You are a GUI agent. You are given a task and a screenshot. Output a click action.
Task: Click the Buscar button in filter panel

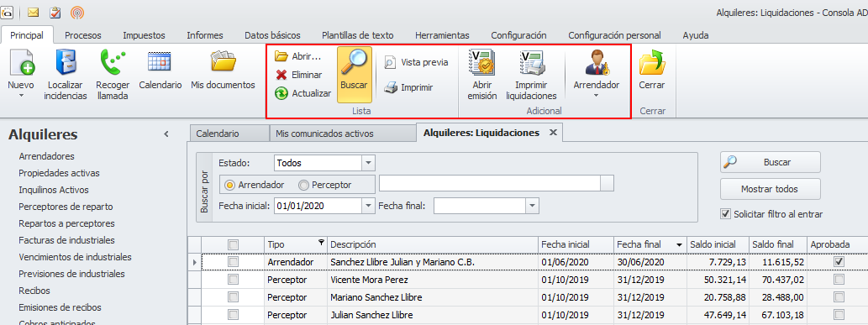[x=770, y=162]
